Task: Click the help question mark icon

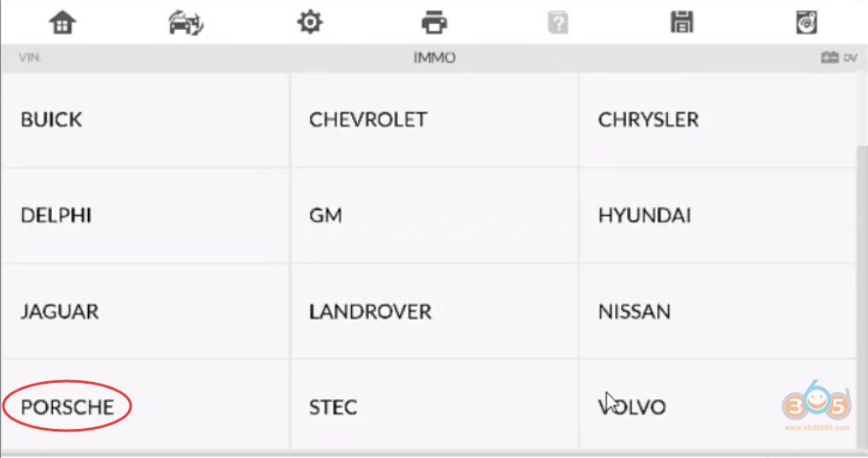Action: (558, 23)
